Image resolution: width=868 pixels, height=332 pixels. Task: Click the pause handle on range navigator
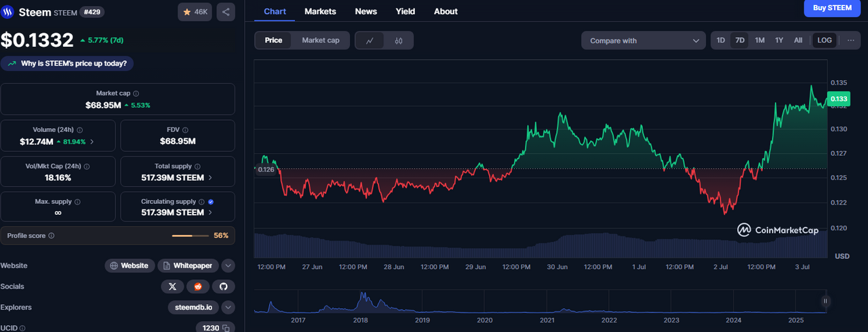pos(825,301)
